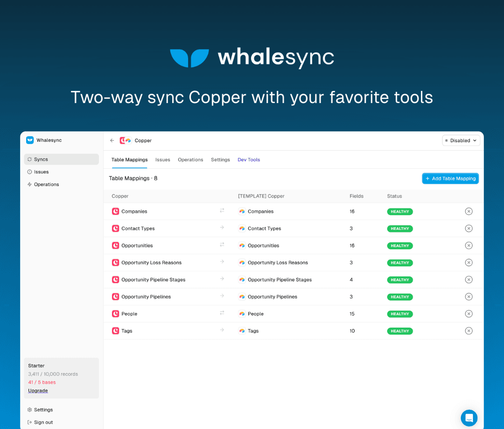504x429 pixels.
Task: Click the one-way arrow for Tags
Action: tap(222, 330)
